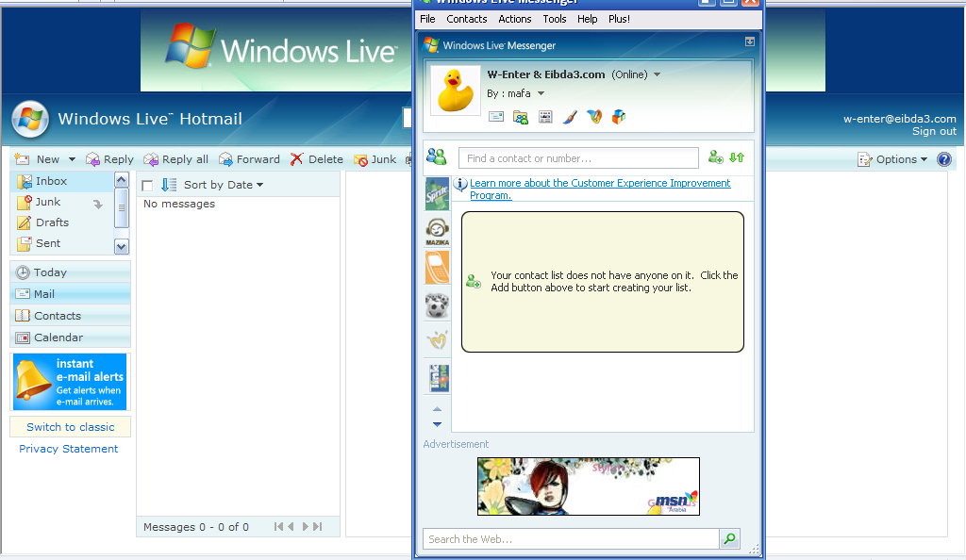This screenshot has width=966, height=560.
Task: Open the Sprite tab in Messenger sidebar
Action: click(438, 194)
